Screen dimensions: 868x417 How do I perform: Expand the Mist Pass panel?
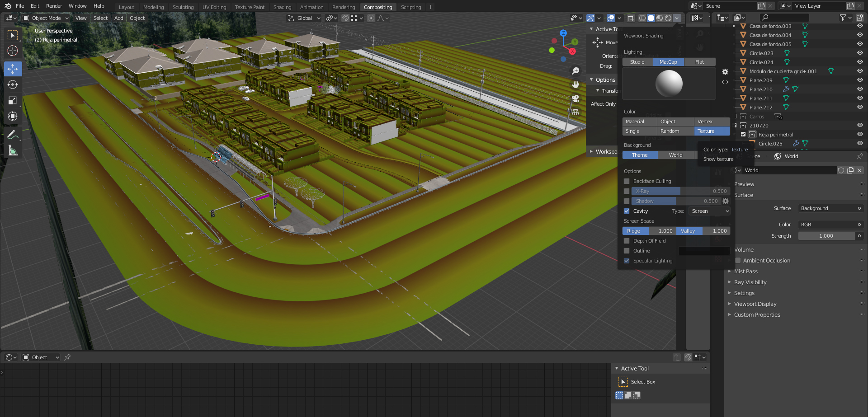745,272
